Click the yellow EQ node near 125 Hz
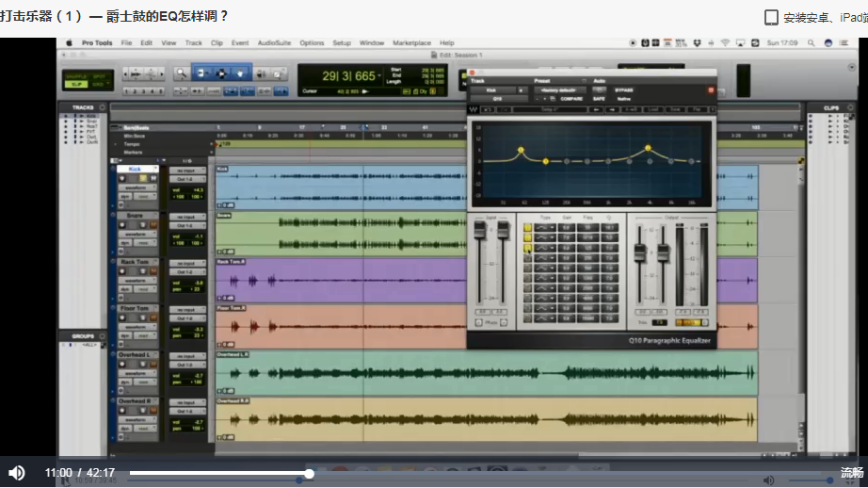The width and height of the screenshot is (868, 488). [546, 161]
